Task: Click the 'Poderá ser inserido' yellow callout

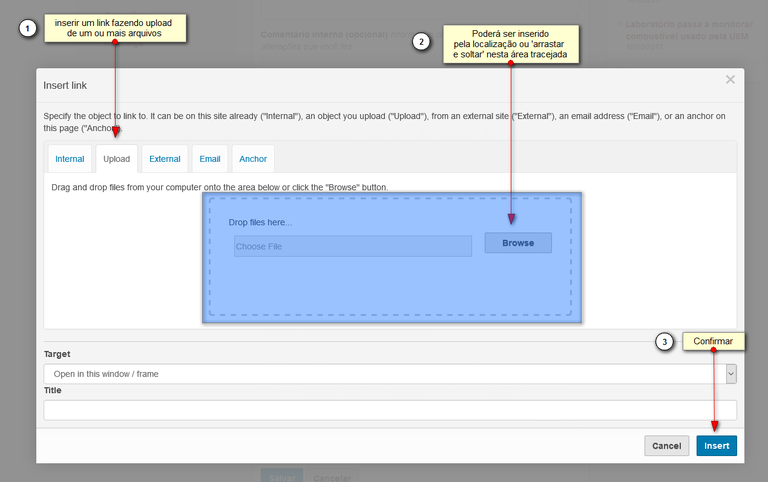Action: point(510,44)
